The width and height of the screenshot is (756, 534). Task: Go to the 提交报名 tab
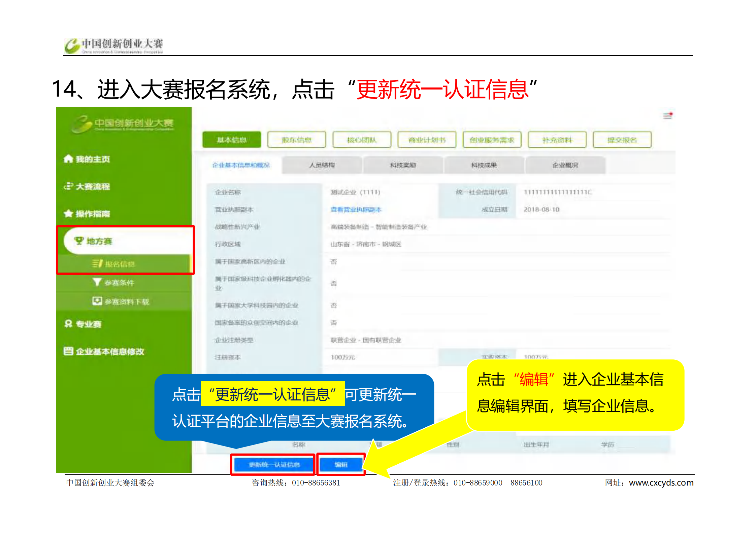tap(622, 140)
